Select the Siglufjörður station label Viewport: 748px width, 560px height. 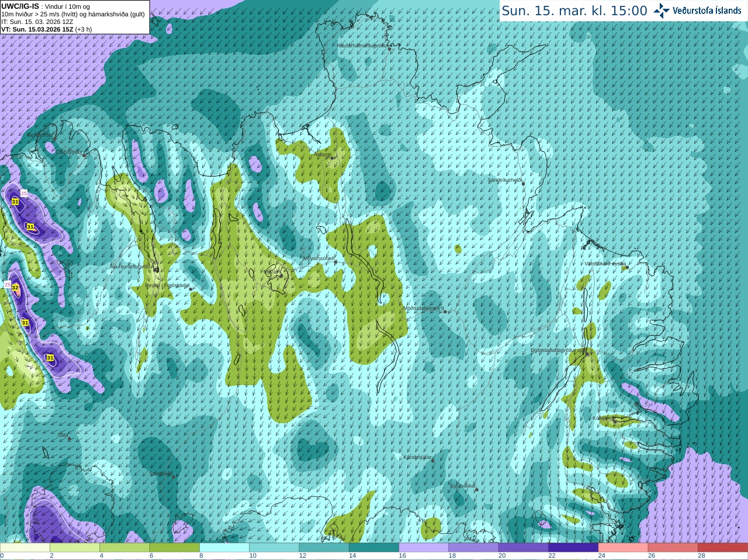(40, 134)
